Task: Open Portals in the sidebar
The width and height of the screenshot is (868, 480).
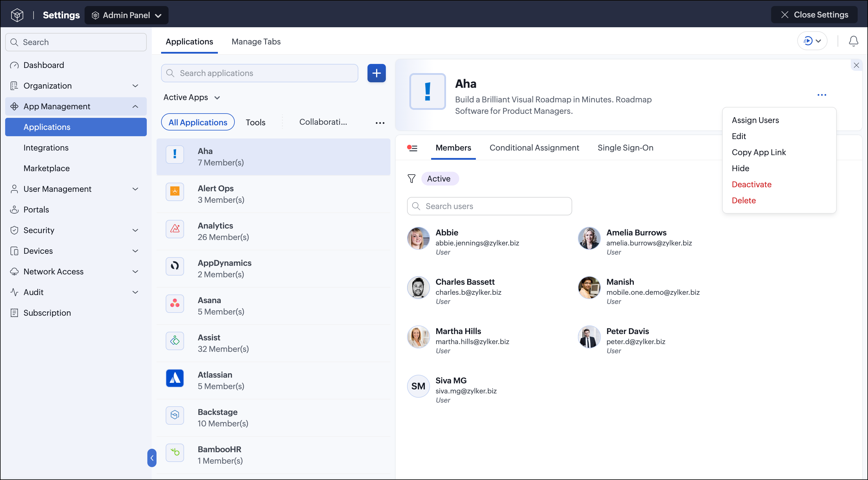Action: pos(76,210)
